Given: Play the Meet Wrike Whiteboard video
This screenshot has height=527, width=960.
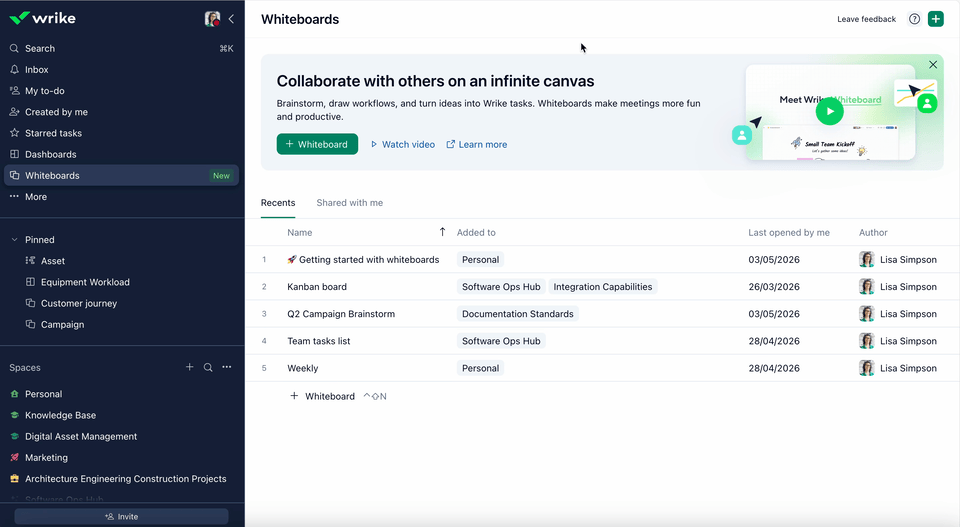Looking at the screenshot, I should point(830,111).
